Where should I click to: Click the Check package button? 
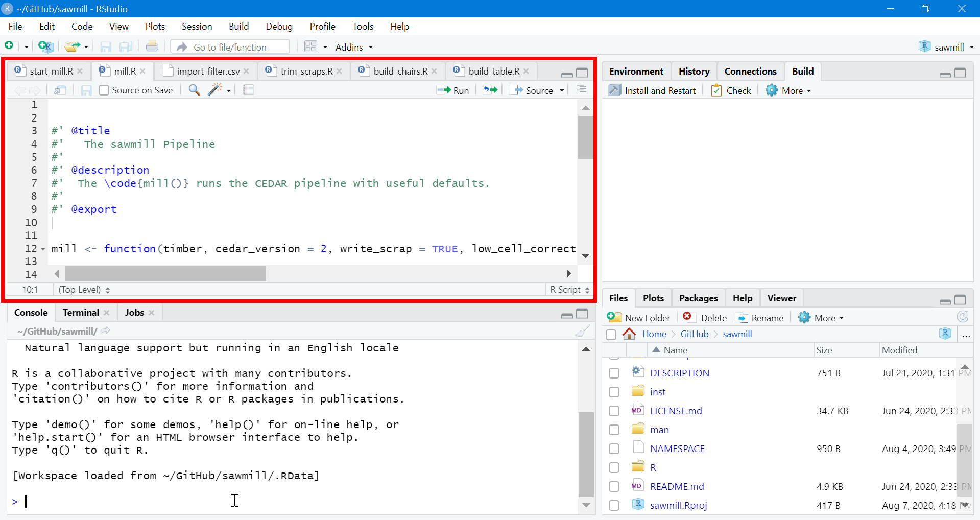point(731,90)
